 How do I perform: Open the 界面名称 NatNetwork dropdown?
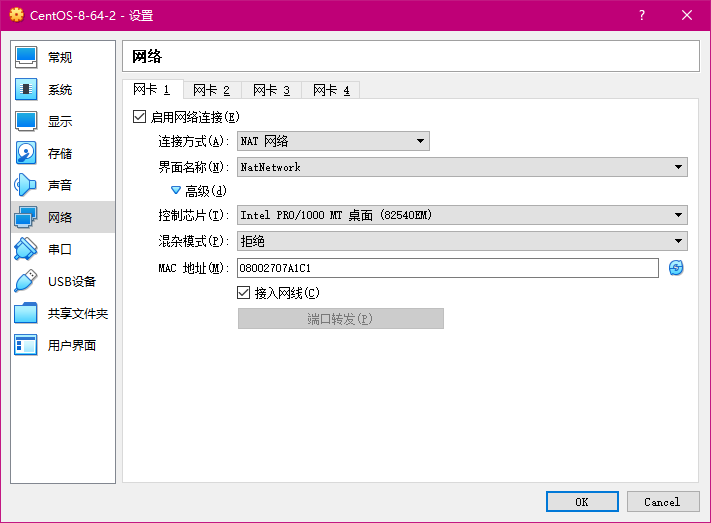click(462, 167)
